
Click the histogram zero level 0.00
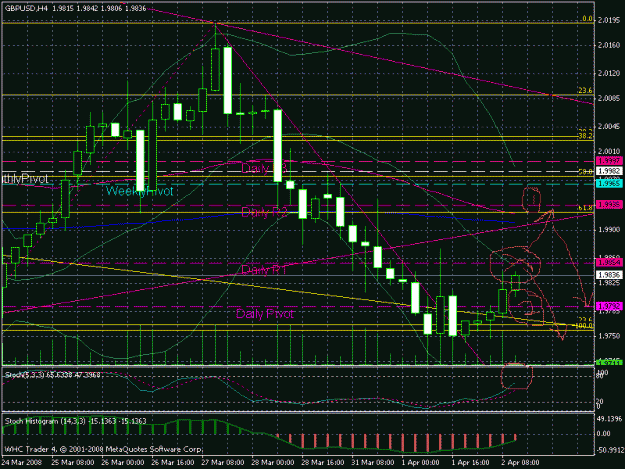pyautogui.click(x=603, y=434)
